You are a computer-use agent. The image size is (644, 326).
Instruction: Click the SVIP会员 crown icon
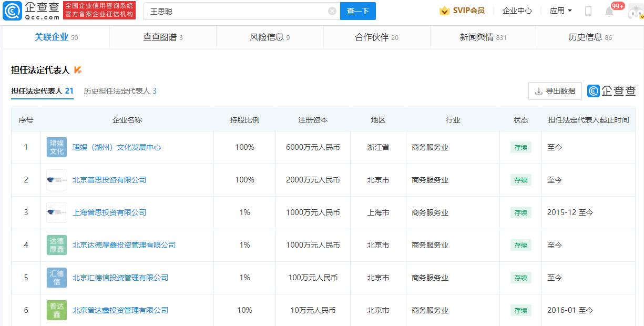pos(443,9)
